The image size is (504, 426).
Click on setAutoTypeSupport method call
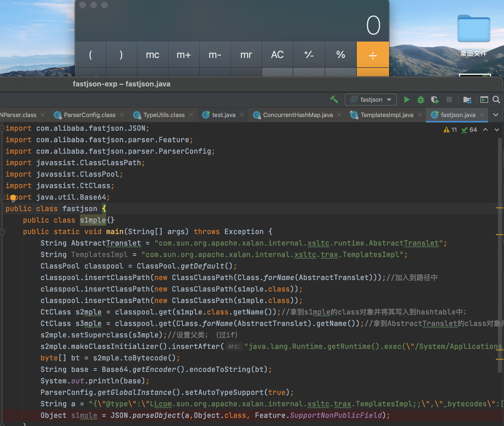pos(224,392)
